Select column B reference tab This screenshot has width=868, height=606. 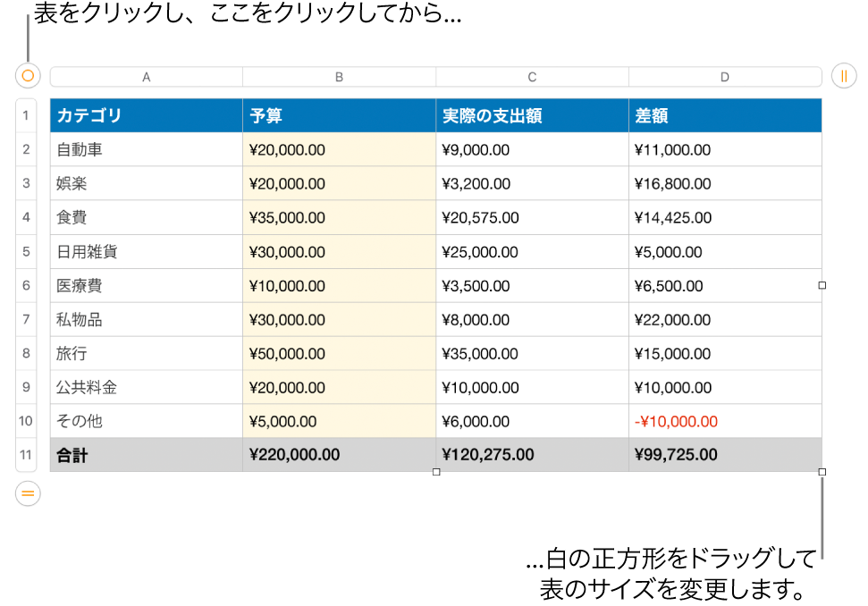click(339, 76)
